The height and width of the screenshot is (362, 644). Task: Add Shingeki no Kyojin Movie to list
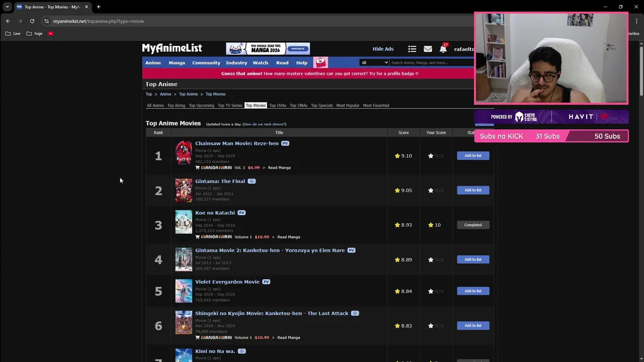473,326
